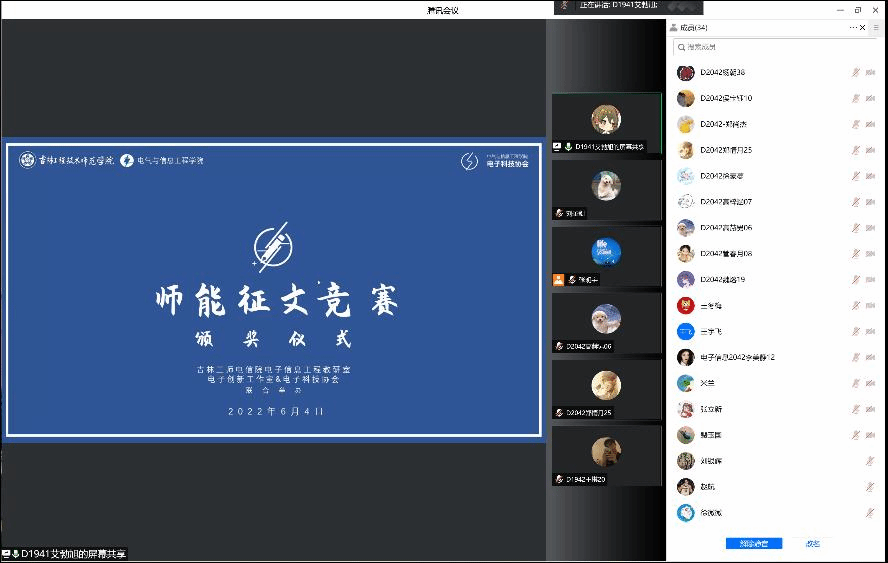The image size is (888, 563).
Task: Click the search magnifier icon in member search
Action: coord(680,47)
